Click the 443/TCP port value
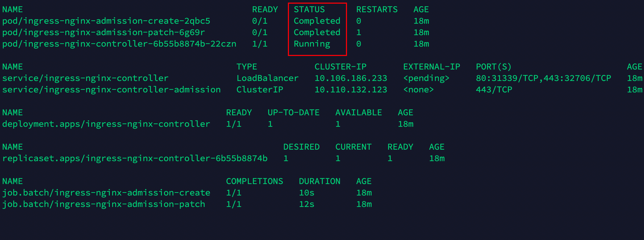Image resolution: width=644 pixels, height=240 pixels. [494, 89]
